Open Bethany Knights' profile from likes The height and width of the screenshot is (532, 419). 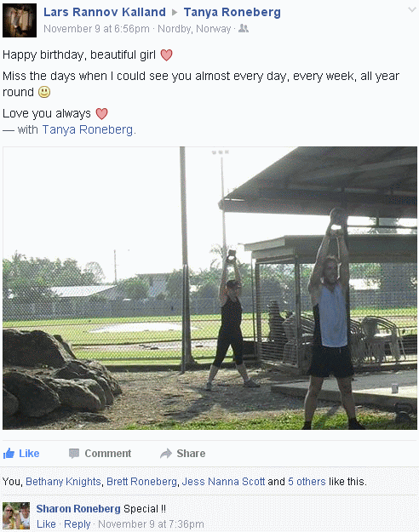pyautogui.click(x=63, y=482)
